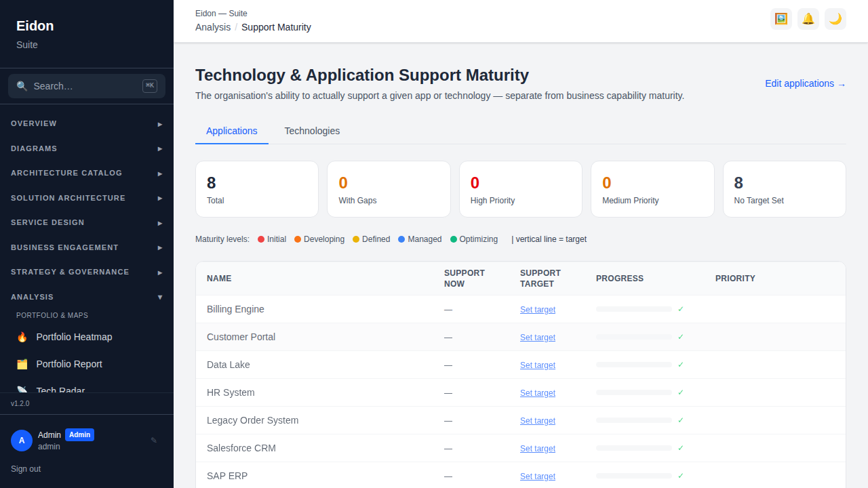
Task: Click the Eidon sidebar logo title
Action: pyautogui.click(x=35, y=26)
